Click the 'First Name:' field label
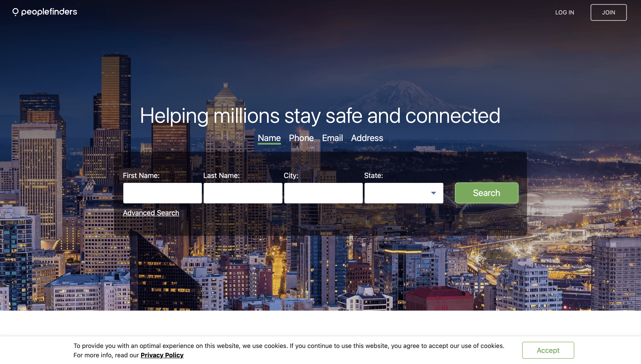641x364 pixels. pyautogui.click(x=141, y=176)
